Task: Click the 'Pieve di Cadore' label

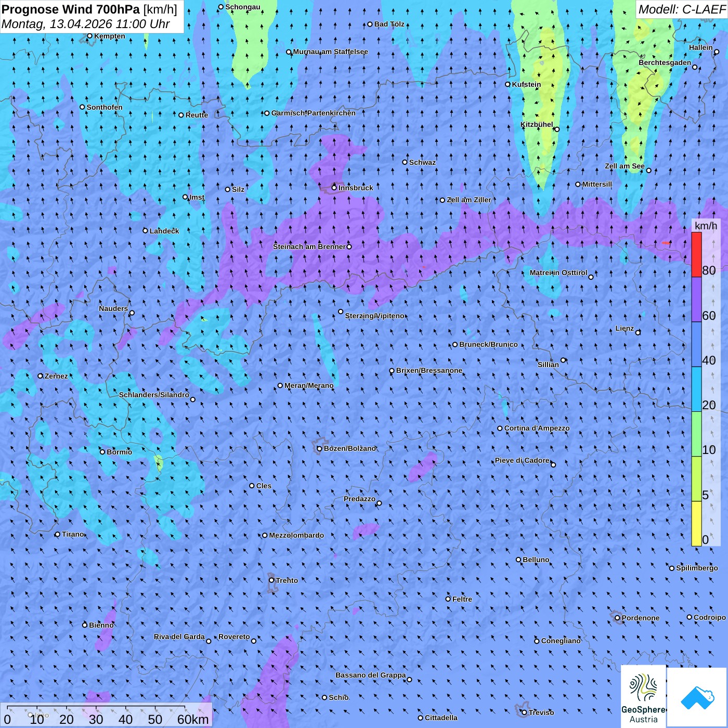Action: [x=522, y=460]
